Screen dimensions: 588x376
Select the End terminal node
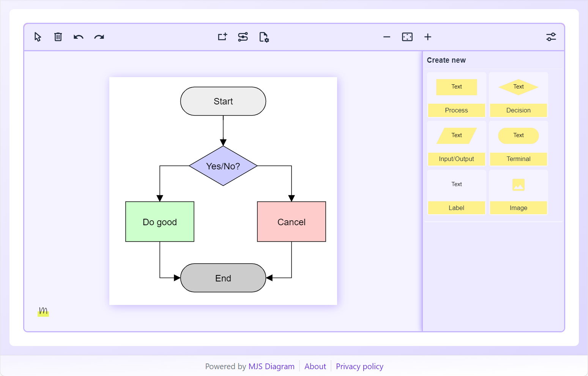[223, 278]
